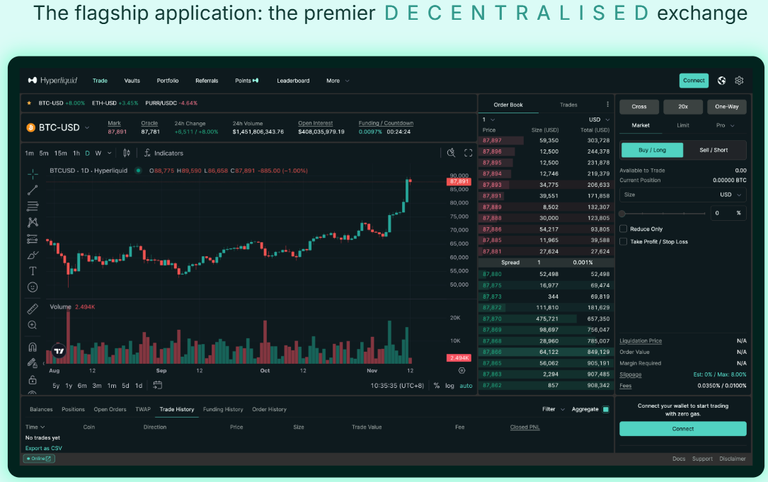Open the quick search magnifier on chart
This screenshot has width=768, height=482.
(451, 153)
